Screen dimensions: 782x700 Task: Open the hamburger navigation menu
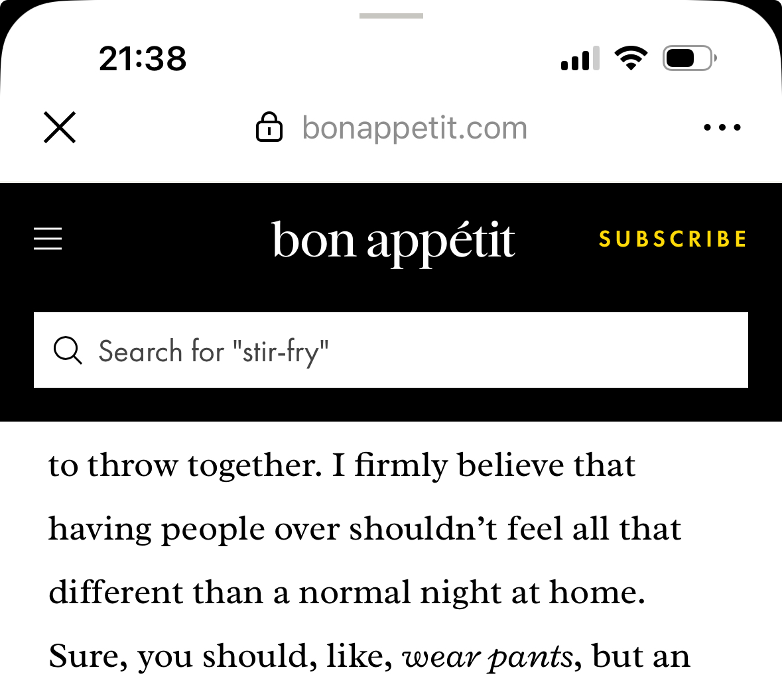click(48, 239)
